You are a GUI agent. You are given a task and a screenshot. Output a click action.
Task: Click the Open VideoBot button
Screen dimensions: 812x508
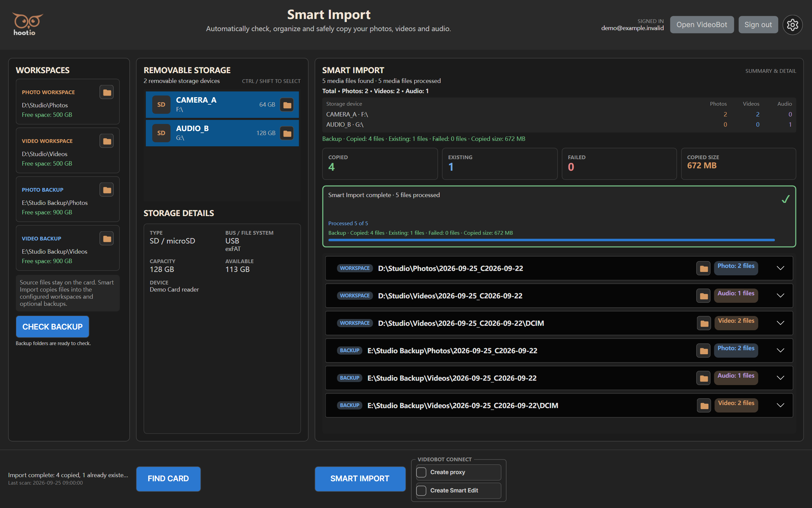702,25
